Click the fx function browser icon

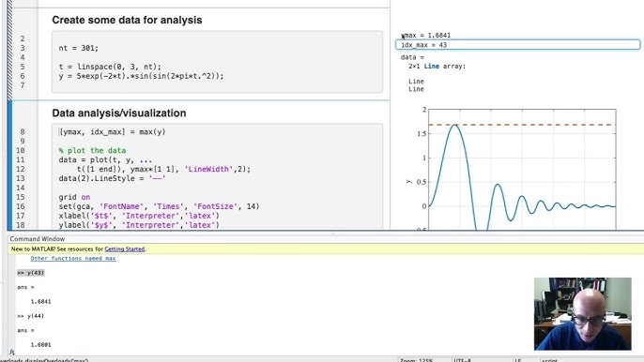click(12, 352)
